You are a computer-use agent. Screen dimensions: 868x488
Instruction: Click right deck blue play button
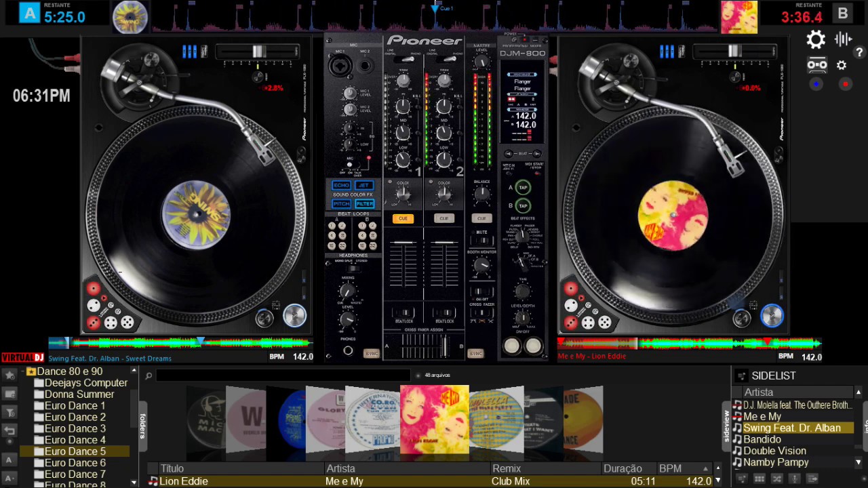[772, 316]
